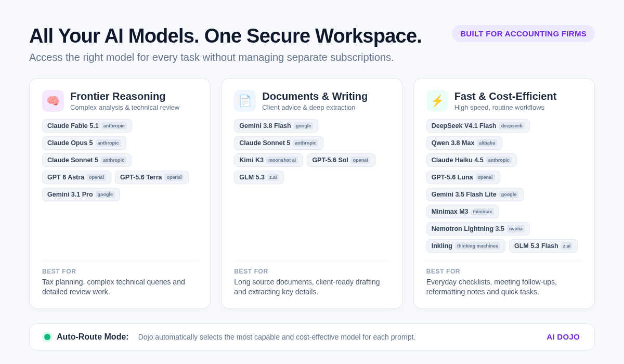
Task: Click the Built for Accounting Firms badge
Action: click(x=523, y=34)
